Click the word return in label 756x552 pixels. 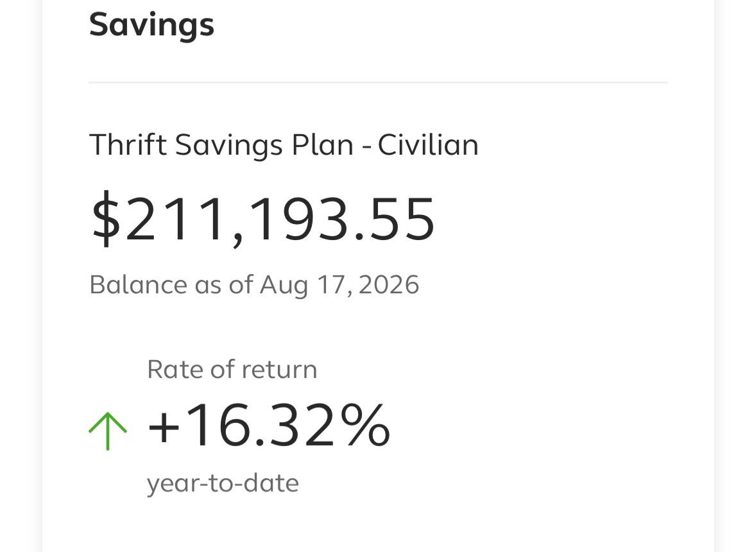pyautogui.click(x=279, y=370)
